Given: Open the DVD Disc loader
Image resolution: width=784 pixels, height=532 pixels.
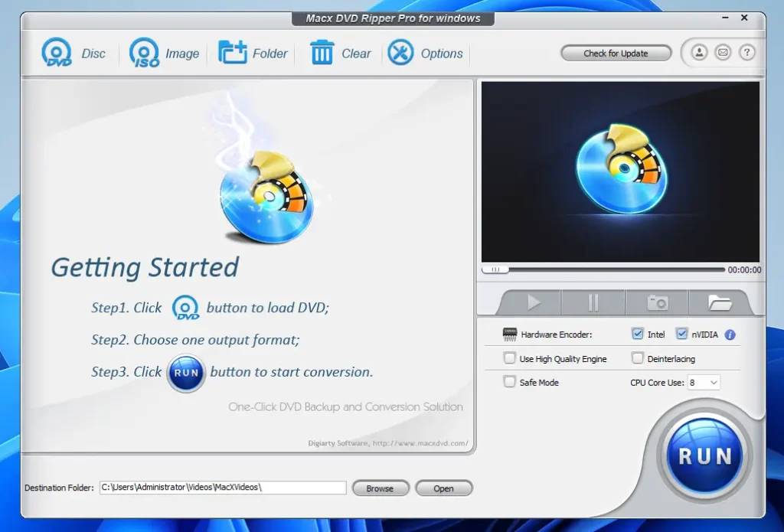Looking at the screenshot, I should point(57,53).
